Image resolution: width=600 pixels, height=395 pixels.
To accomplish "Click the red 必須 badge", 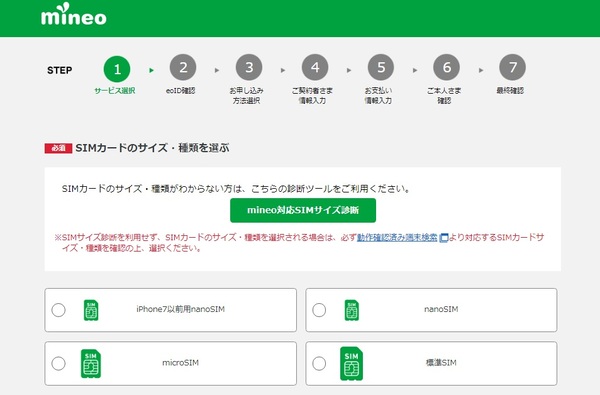I will point(58,148).
